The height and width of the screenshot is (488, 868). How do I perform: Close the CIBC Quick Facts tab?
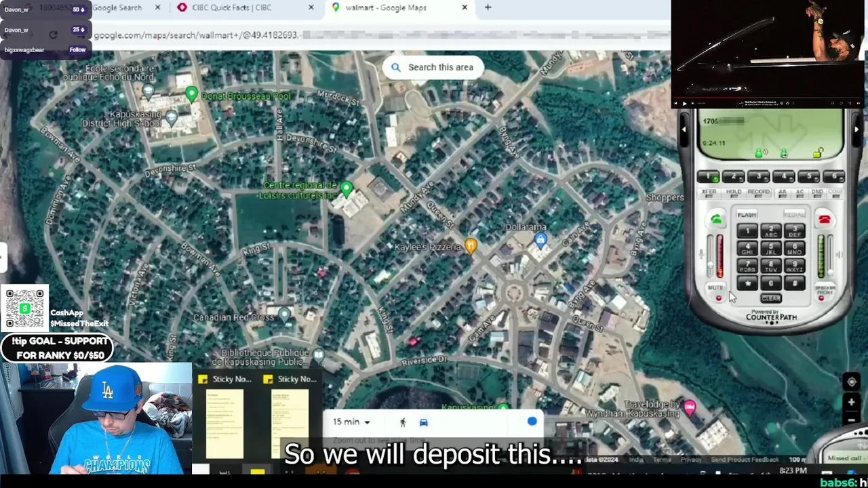pyautogui.click(x=311, y=7)
